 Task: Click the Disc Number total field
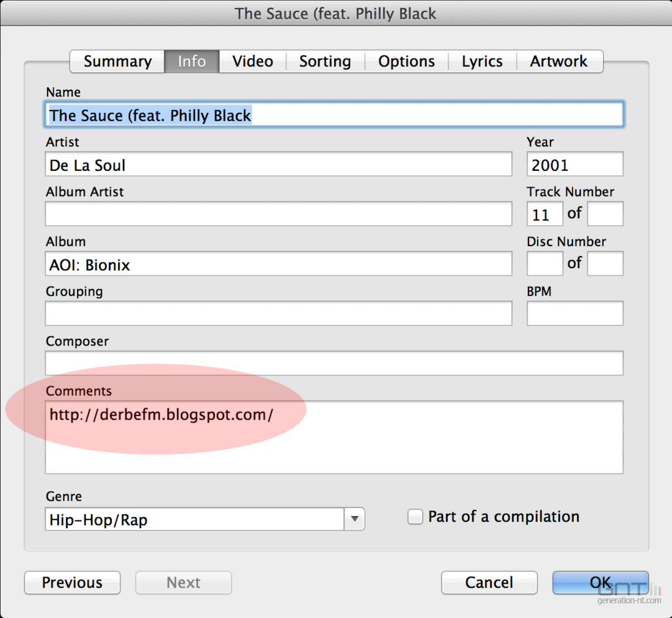click(x=605, y=263)
